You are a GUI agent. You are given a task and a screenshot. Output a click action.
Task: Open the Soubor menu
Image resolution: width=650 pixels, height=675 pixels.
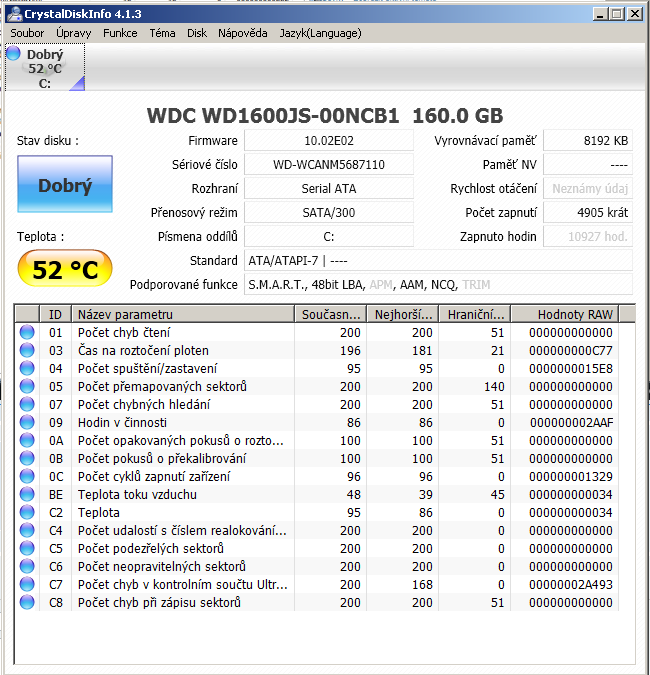(27, 33)
